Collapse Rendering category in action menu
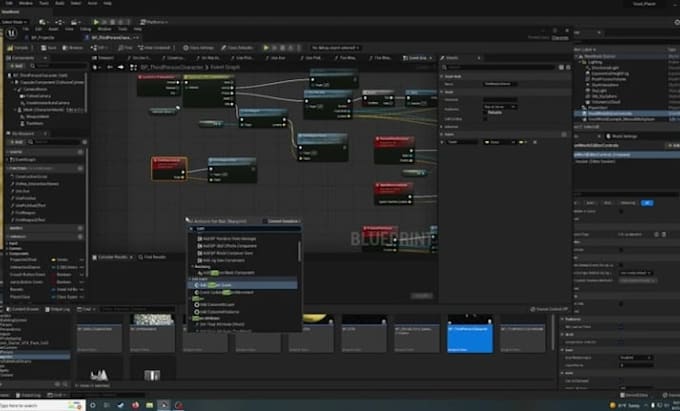The image size is (680, 411). pyautogui.click(x=193, y=267)
